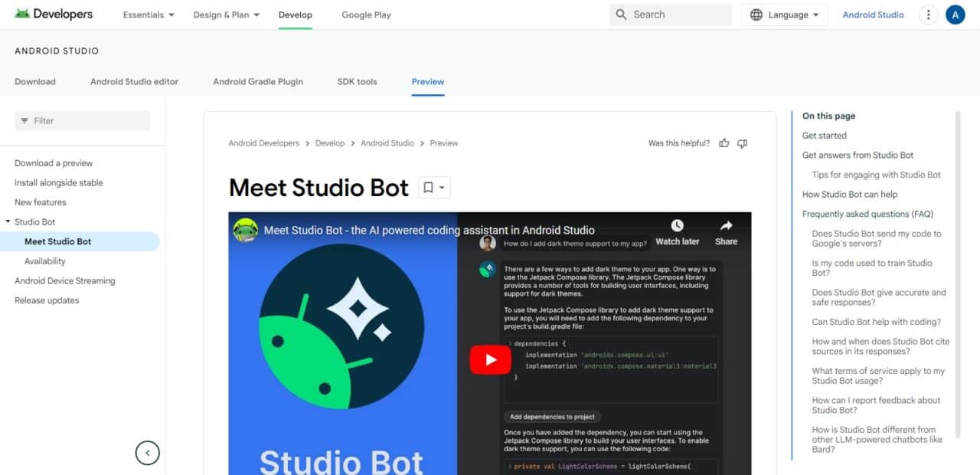Play the Meet Studio Bot video

(x=490, y=359)
